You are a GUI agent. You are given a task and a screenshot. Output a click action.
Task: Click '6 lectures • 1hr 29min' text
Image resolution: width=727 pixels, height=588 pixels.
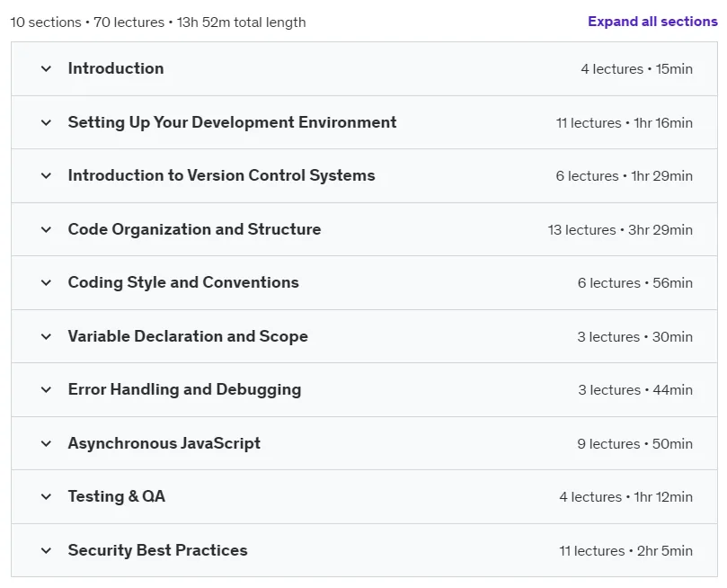625,176
